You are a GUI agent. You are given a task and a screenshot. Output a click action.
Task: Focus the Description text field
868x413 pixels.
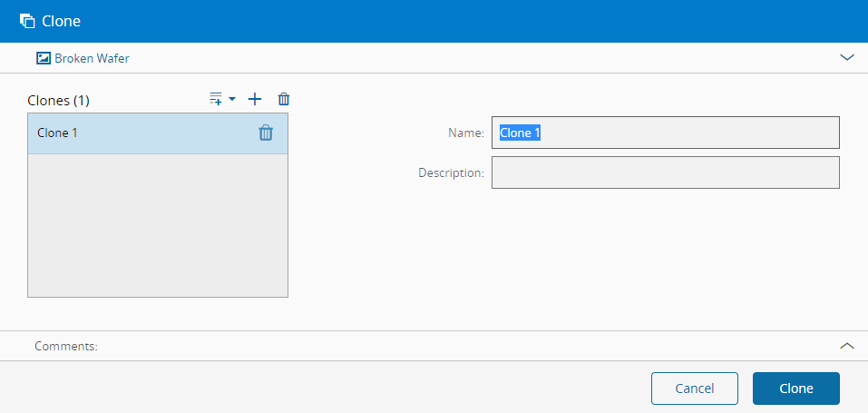coord(665,172)
